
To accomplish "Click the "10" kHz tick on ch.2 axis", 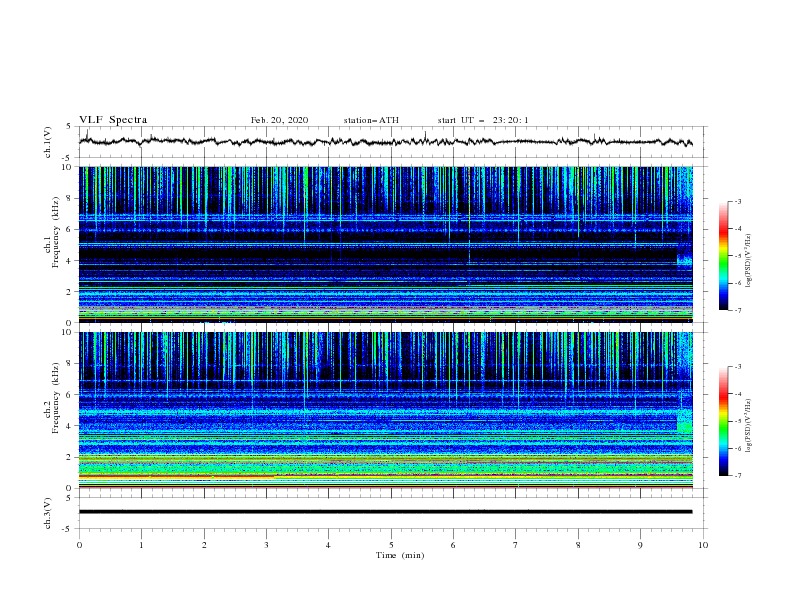I will (x=68, y=332).
